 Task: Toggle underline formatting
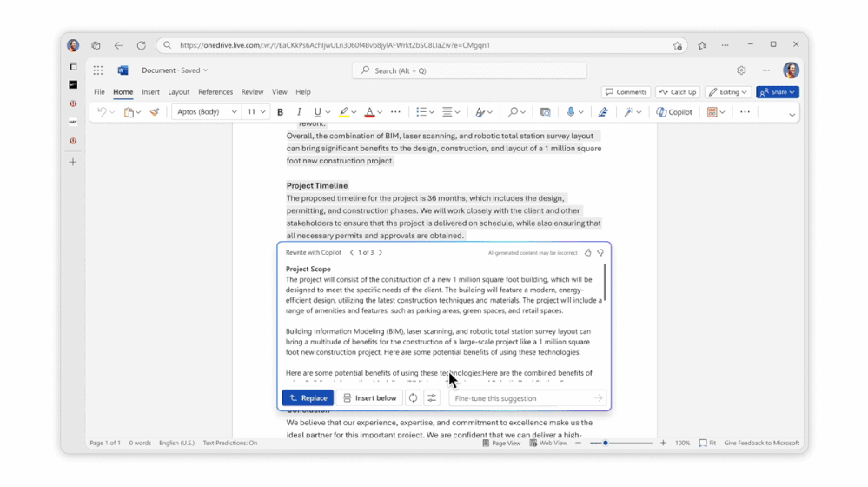pyautogui.click(x=317, y=112)
